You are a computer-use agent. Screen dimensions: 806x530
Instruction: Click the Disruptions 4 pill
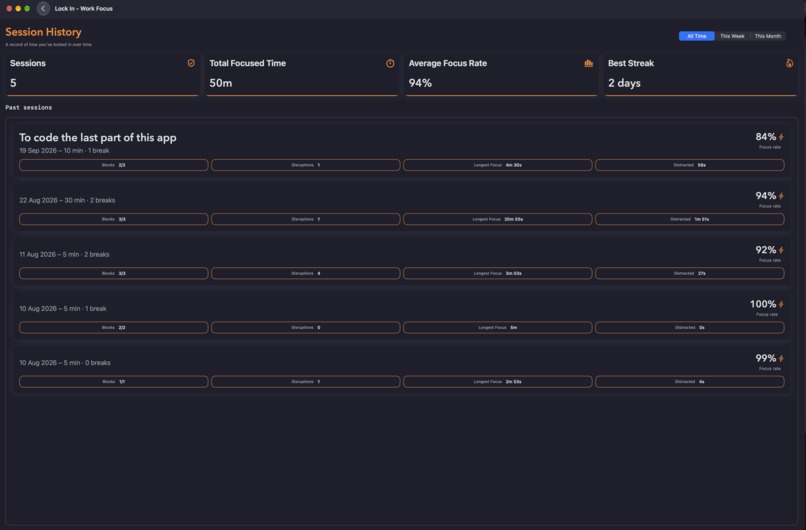pos(305,273)
